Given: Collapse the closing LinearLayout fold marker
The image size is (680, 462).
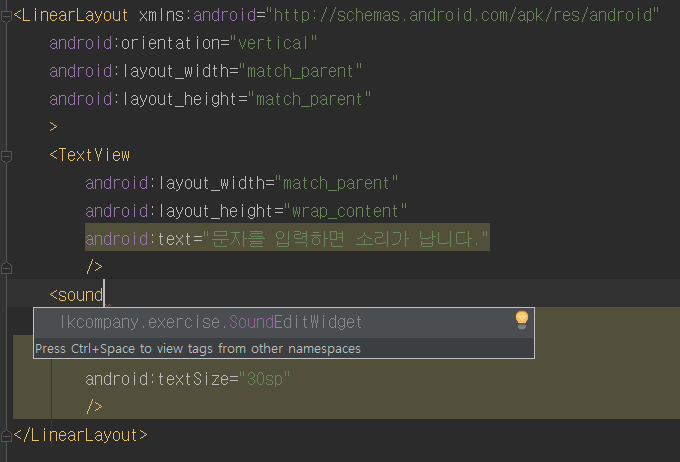Looking at the screenshot, I should pyautogui.click(x=6, y=436).
